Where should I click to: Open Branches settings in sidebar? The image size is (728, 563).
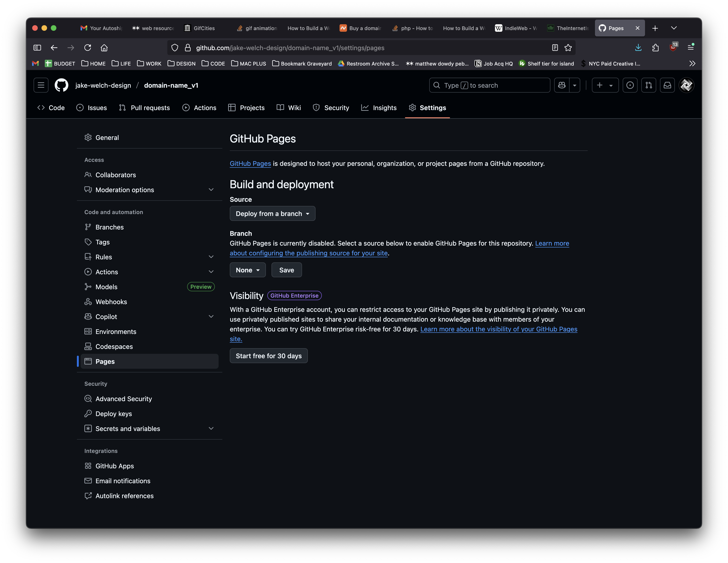click(149, 227)
